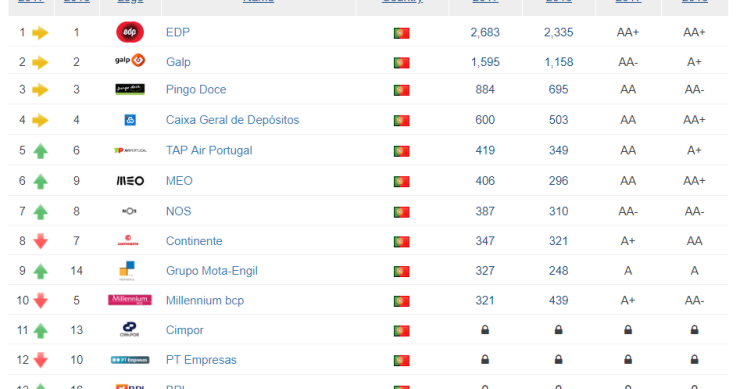This screenshot has width=740, height=389.
Task: Open the NOS brand link
Action: click(x=178, y=211)
